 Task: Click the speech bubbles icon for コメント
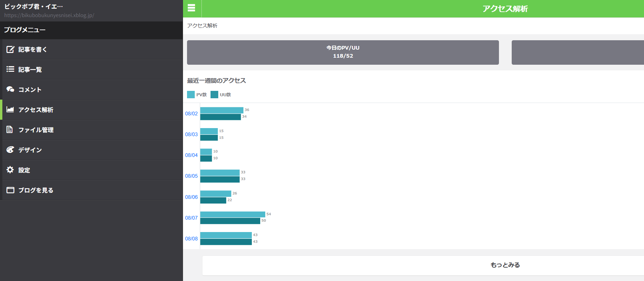tap(10, 89)
